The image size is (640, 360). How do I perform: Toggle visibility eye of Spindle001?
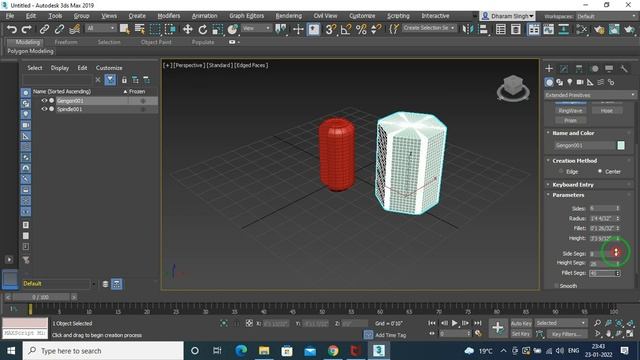coord(44,109)
